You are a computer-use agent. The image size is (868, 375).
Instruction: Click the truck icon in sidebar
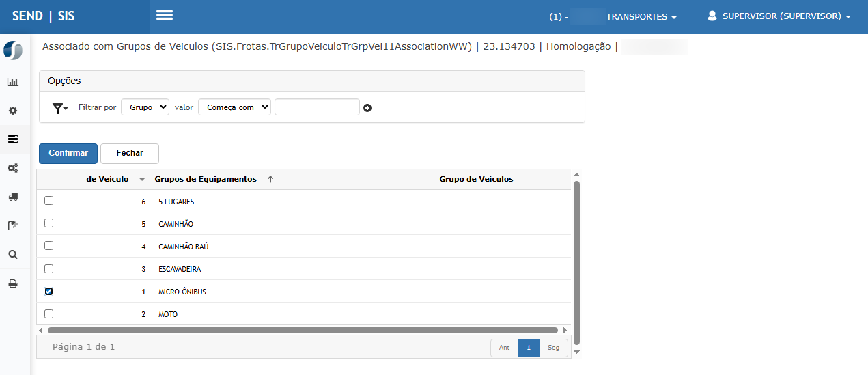13,197
